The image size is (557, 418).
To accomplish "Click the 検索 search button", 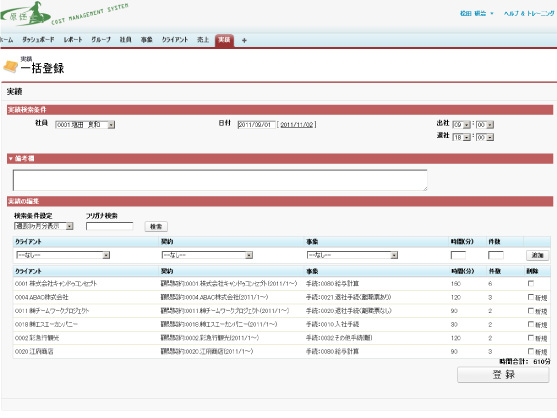I will 156,226.
